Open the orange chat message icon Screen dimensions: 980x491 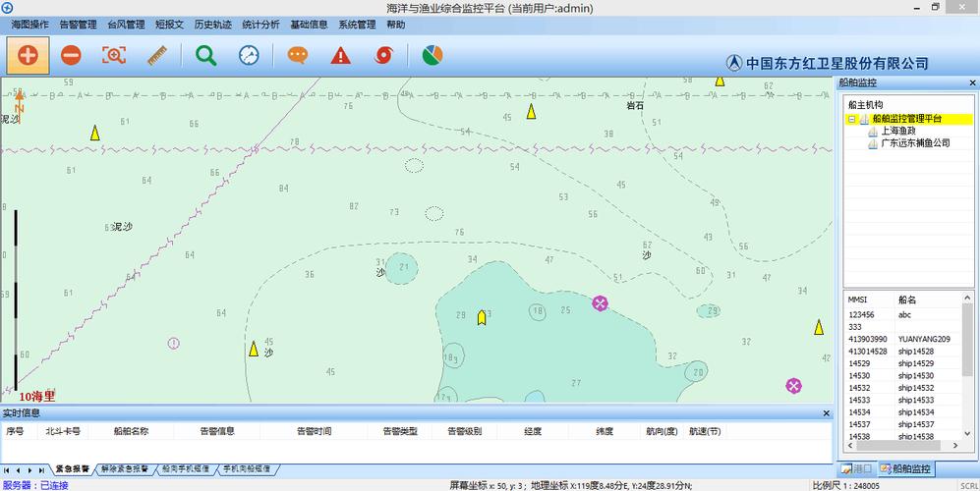click(x=297, y=55)
